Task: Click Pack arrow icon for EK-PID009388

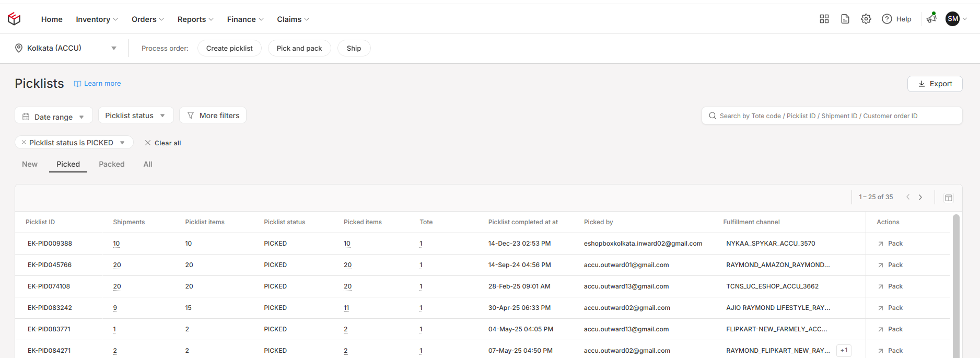Action: pyautogui.click(x=881, y=244)
